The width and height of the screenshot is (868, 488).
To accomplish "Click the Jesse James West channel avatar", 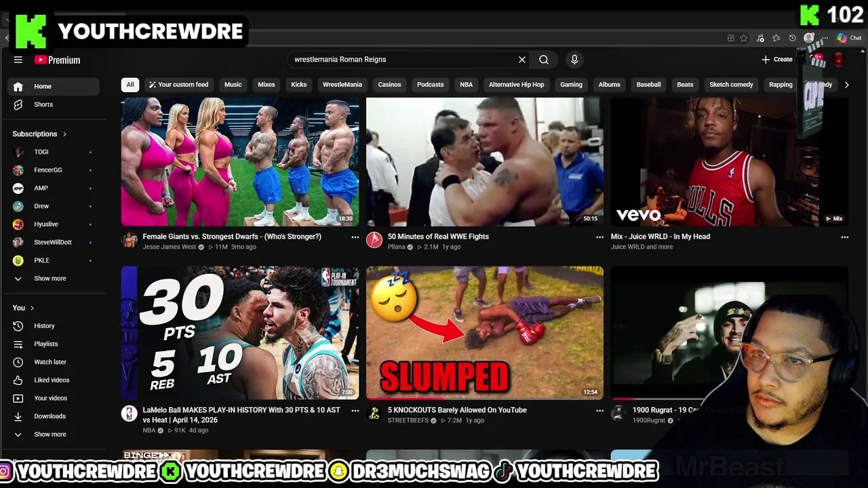I will [x=129, y=240].
